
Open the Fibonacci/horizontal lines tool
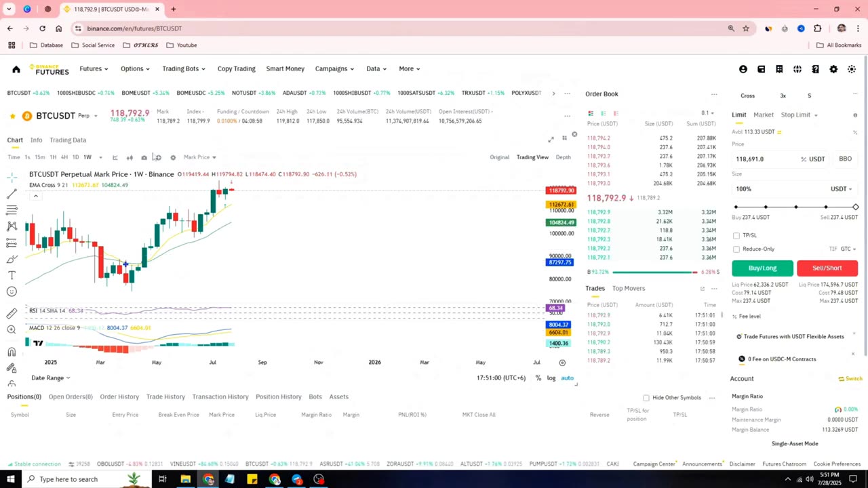coord(12,210)
